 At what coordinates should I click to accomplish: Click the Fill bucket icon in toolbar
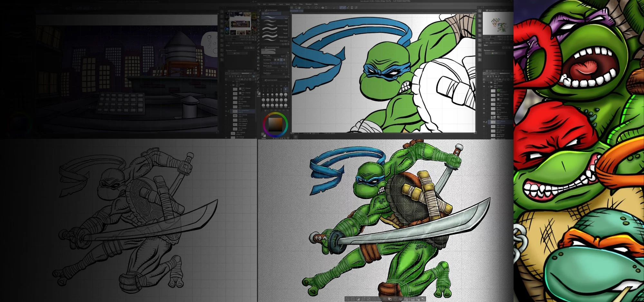[323, 7]
